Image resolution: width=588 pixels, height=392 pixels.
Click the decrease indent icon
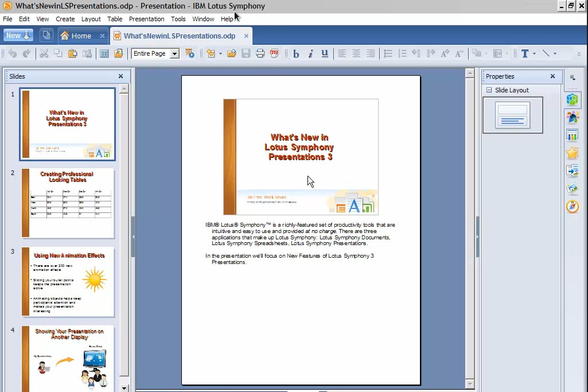430,53
